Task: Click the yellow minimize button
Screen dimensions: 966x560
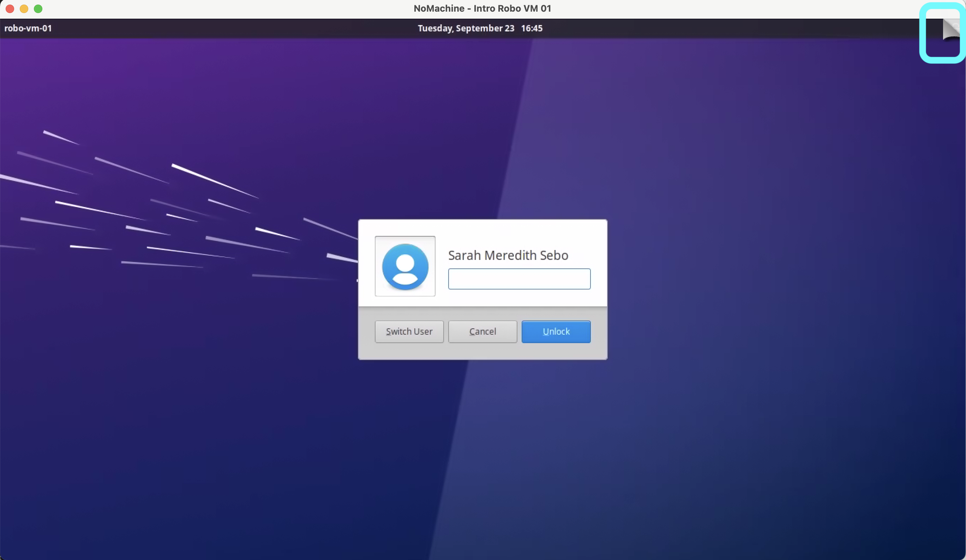Action: [x=23, y=8]
